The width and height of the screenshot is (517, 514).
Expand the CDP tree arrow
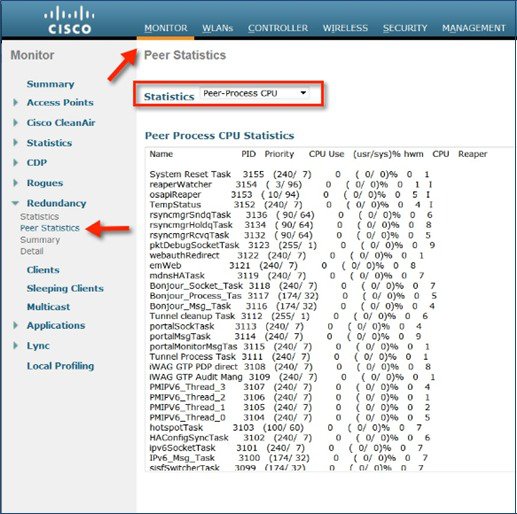click(x=15, y=163)
